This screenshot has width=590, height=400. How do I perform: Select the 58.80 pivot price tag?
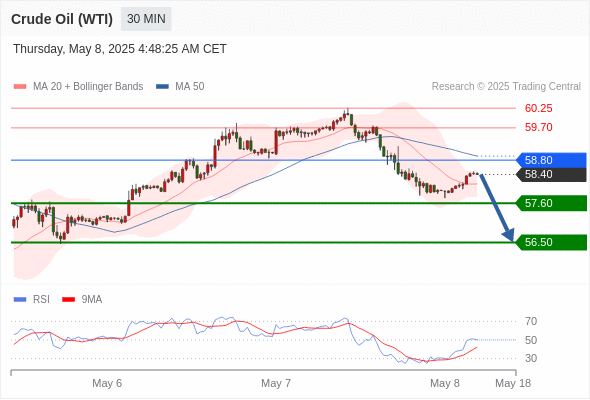point(552,160)
